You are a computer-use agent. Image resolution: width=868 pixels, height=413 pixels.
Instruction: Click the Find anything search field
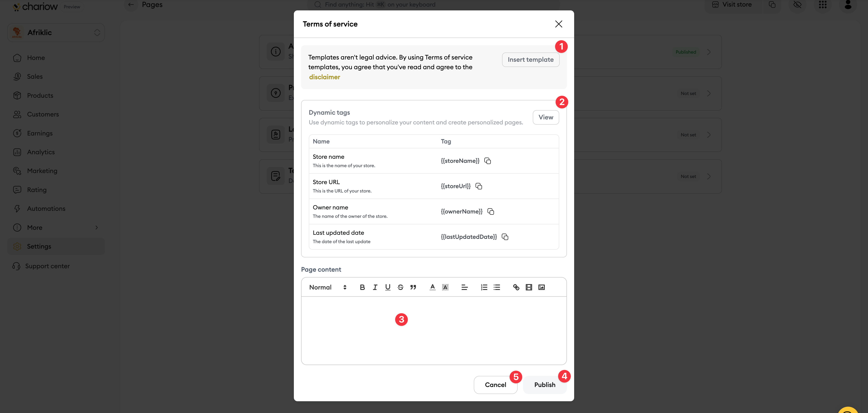(433, 5)
